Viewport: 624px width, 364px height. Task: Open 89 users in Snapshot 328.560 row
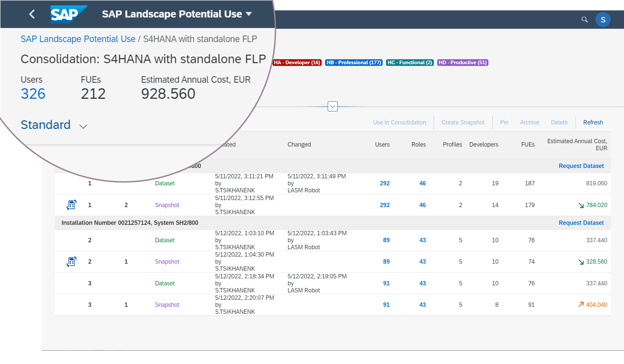[x=386, y=262]
